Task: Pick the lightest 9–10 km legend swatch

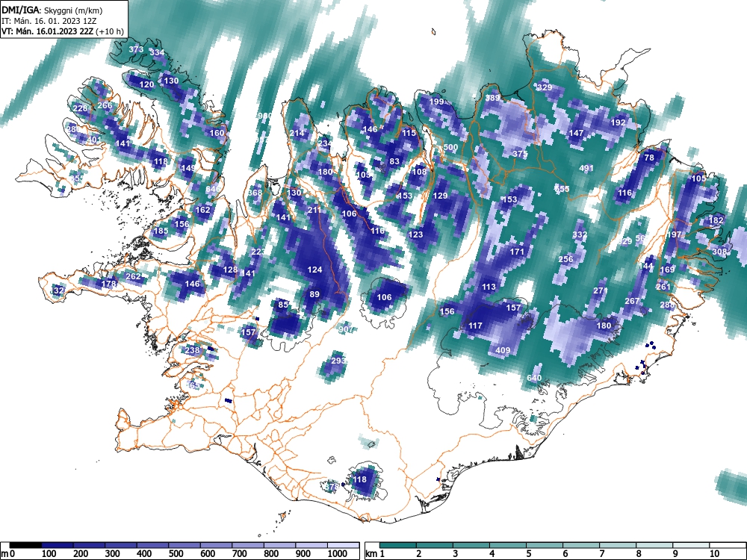Action: (x=691, y=546)
